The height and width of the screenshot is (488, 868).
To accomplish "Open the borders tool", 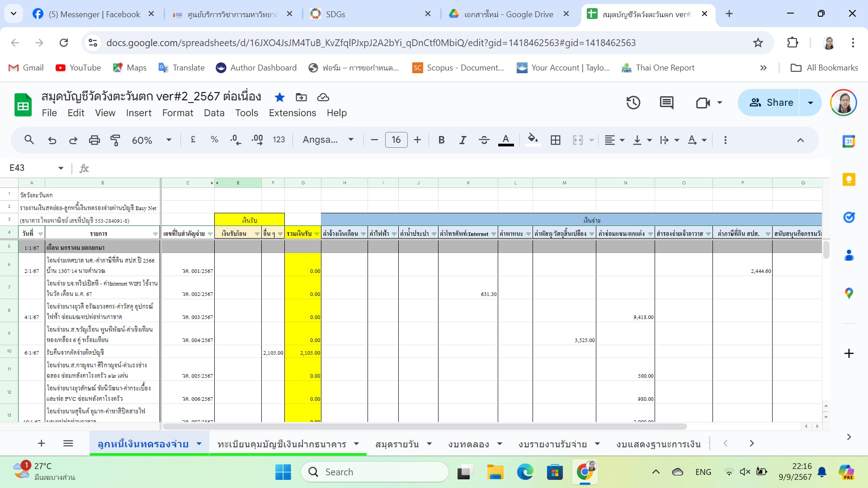I will (555, 140).
